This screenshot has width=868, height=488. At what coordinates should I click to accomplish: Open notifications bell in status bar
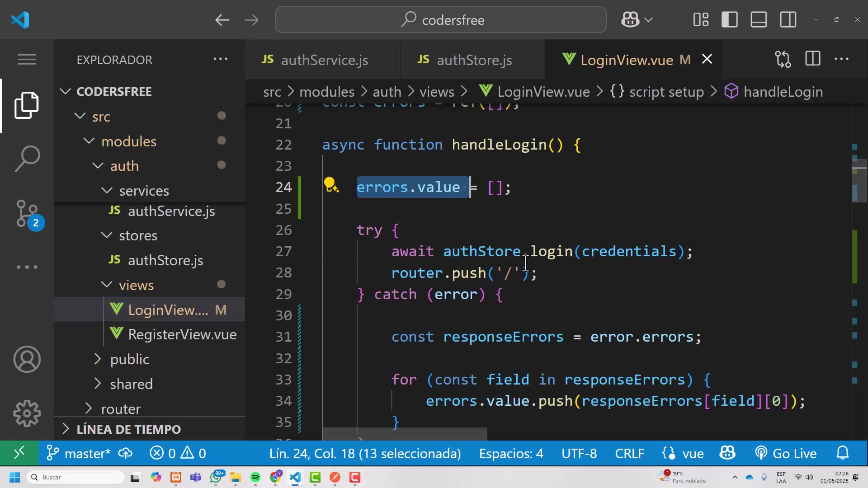tap(843, 453)
